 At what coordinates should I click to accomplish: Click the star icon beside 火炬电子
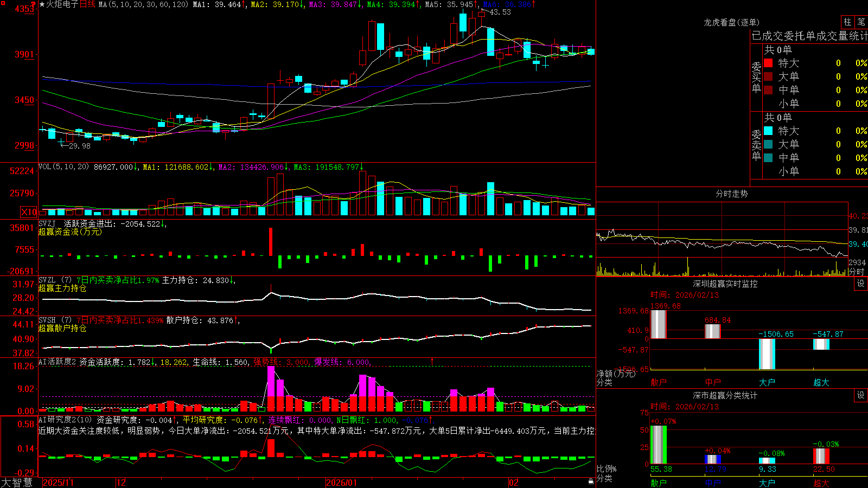click(x=42, y=4)
